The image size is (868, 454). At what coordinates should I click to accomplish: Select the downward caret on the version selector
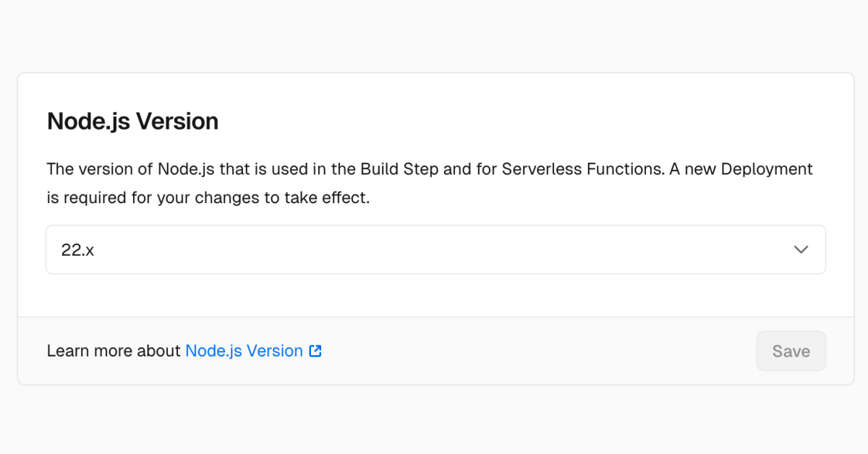coord(801,249)
